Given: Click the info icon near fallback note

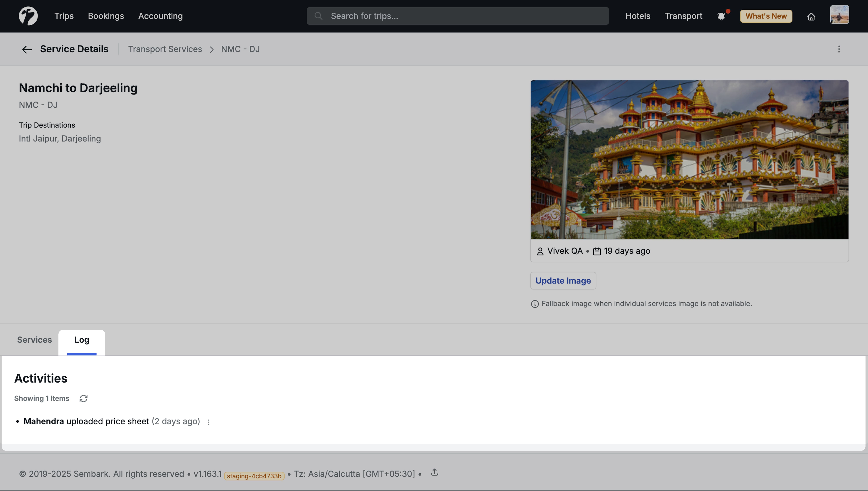Looking at the screenshot, I should [x=535, y=304].
